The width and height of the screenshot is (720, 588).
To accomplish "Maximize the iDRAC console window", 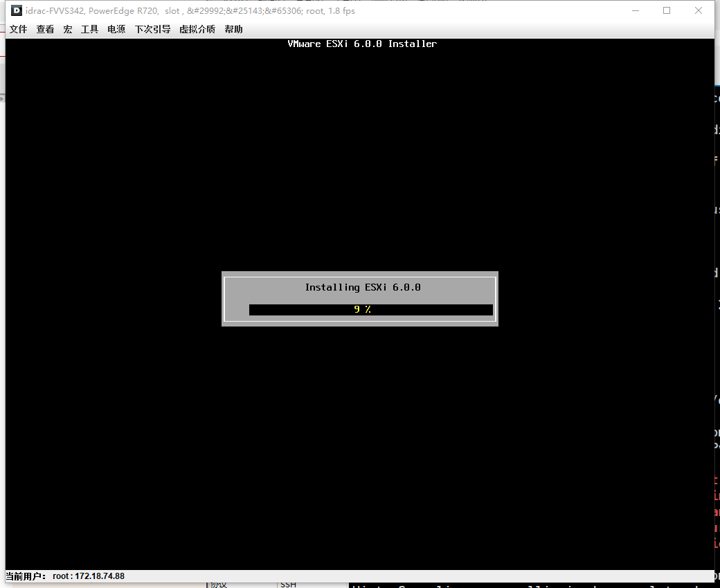I will pos(667,10).
